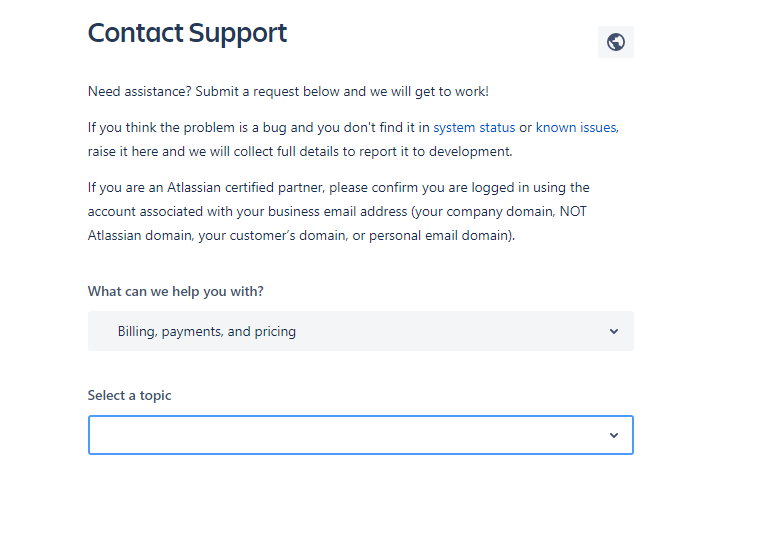
Task: Open the system status link
Action: (474, 128)
